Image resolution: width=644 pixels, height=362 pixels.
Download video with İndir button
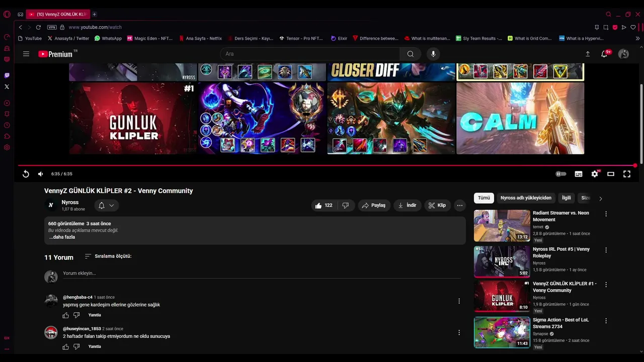(407, 205)
